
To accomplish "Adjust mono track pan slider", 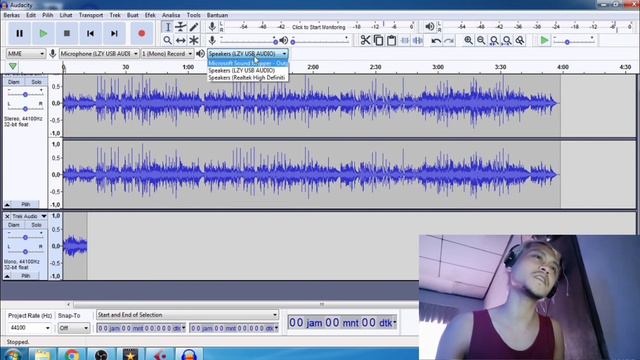I will (25, 251).
